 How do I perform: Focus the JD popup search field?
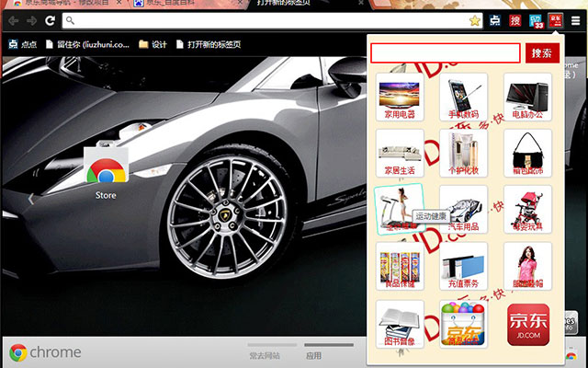pyautogui.click(x=445, y=53)
